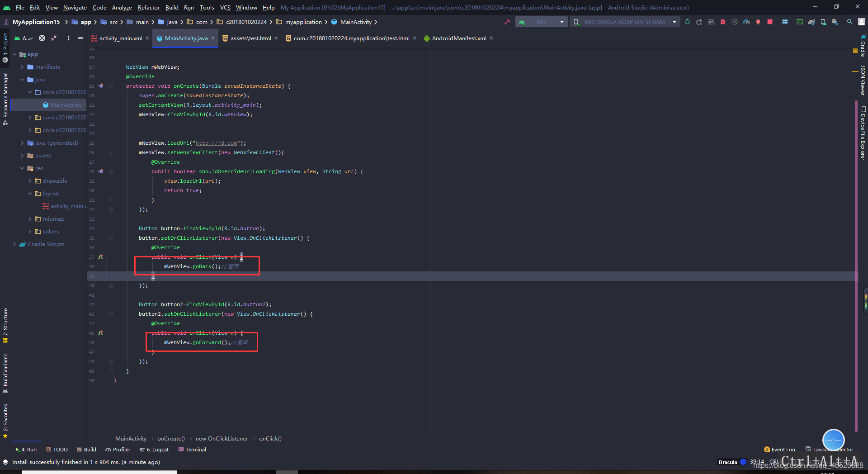Open the Event Log button
Viewport: 868px width, 474px height.
tap(779, 450)
